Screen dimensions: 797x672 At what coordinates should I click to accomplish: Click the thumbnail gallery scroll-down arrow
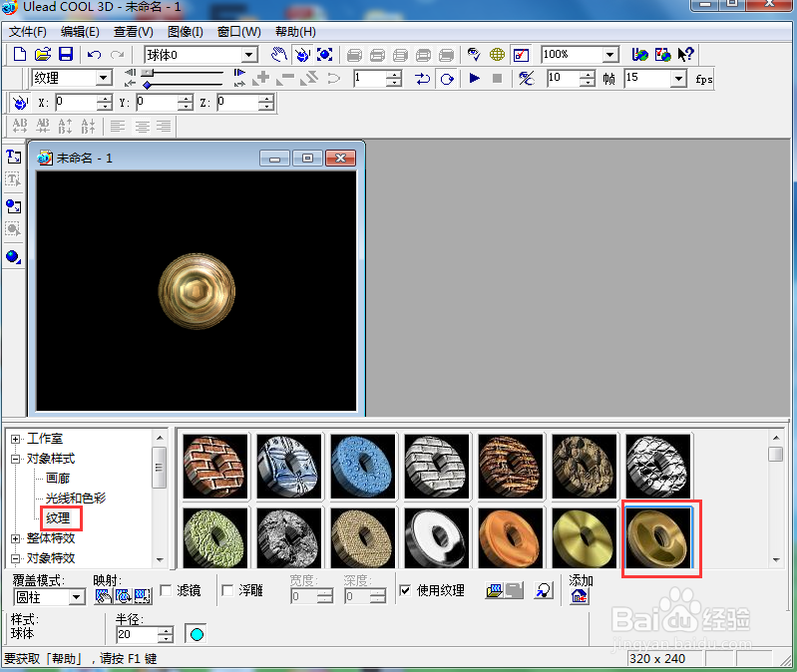click(776, 559)
